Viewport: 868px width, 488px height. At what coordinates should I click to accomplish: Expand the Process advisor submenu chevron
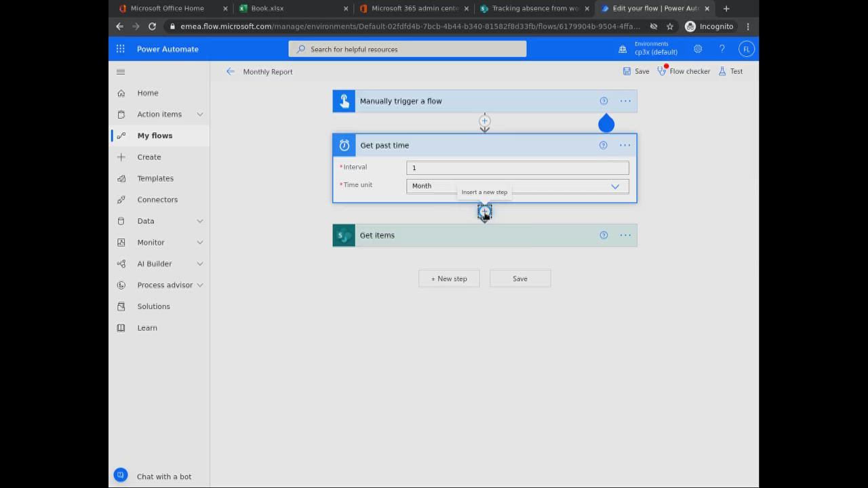click(x=200, y=285)
